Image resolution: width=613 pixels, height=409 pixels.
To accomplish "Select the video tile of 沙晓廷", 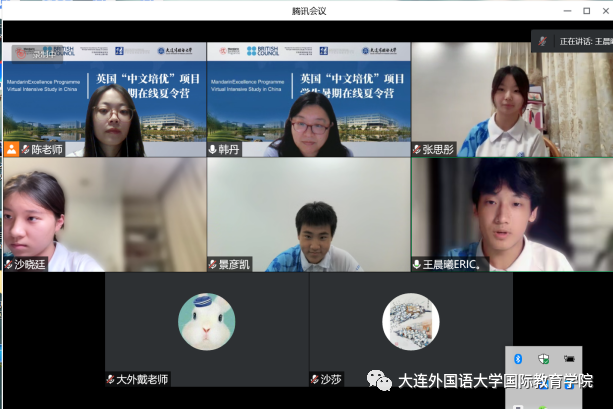I will click(102, 212).
